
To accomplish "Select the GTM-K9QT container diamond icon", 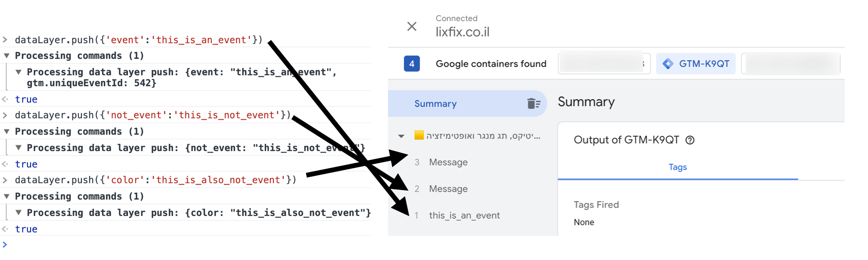I will coord(668,64).
